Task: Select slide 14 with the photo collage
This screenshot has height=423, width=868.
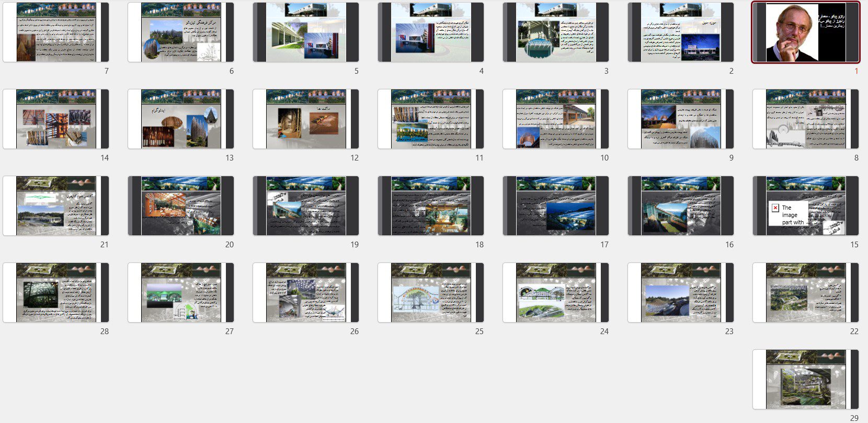Action: 56,119
